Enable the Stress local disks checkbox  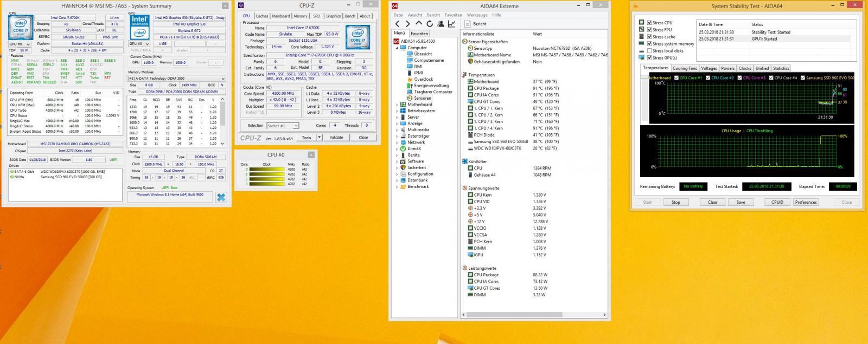(x=649, y=51)
